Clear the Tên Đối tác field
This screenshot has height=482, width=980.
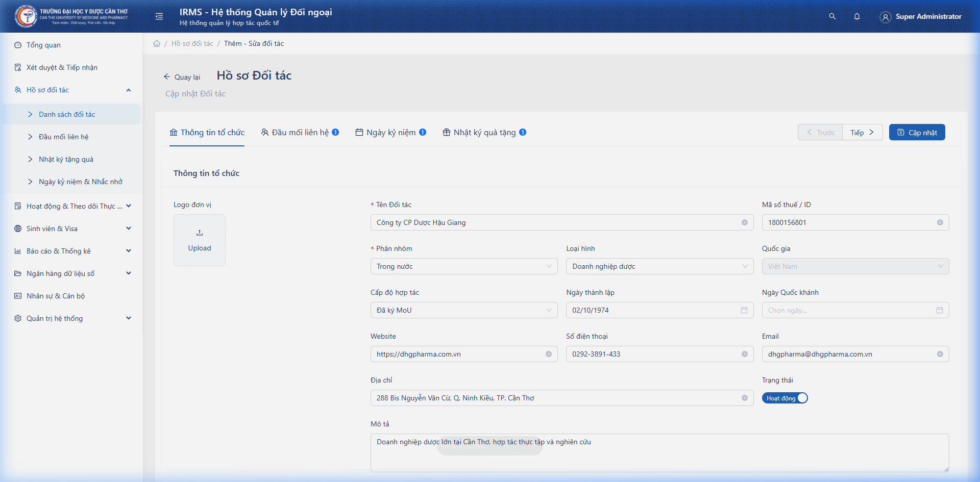click(744, 222)
